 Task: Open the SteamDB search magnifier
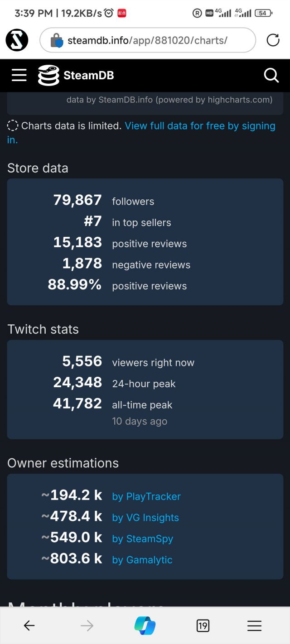tap(271, 75)
